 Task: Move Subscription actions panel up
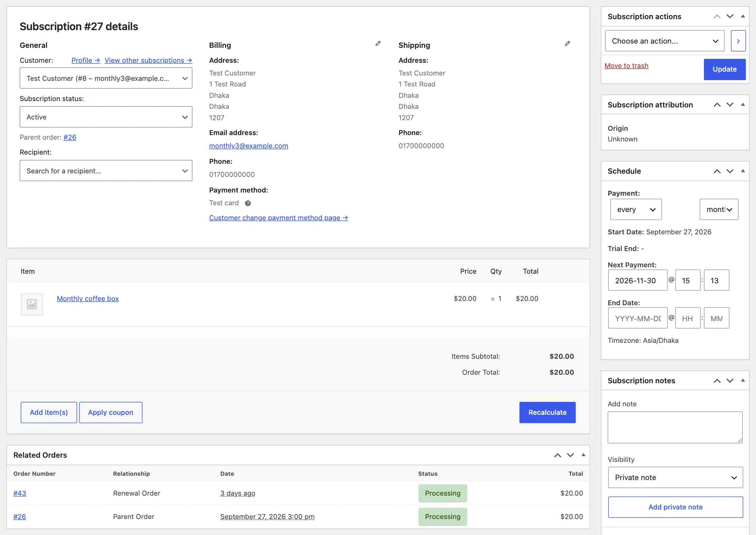coord(717,16)
